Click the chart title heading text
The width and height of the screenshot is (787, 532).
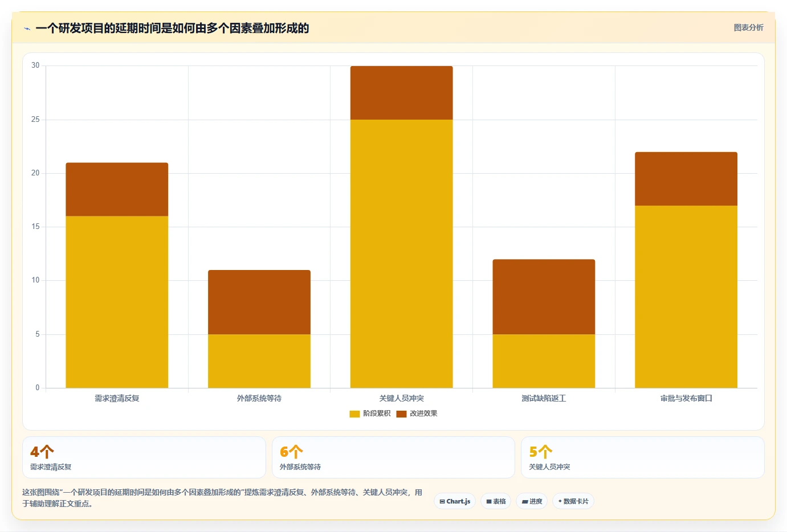pos(172,28)
